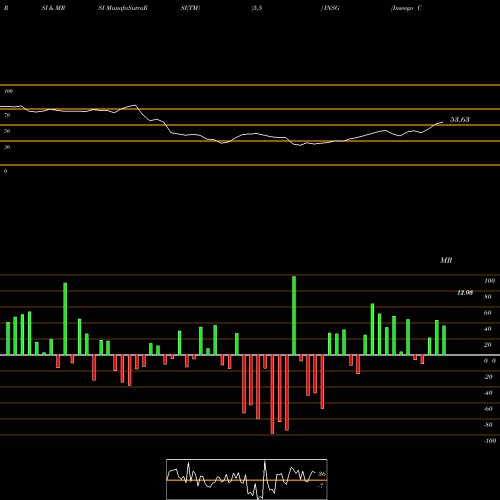Click the 30 label on RSI scale

pyautogui.click(x=7, y=147)
